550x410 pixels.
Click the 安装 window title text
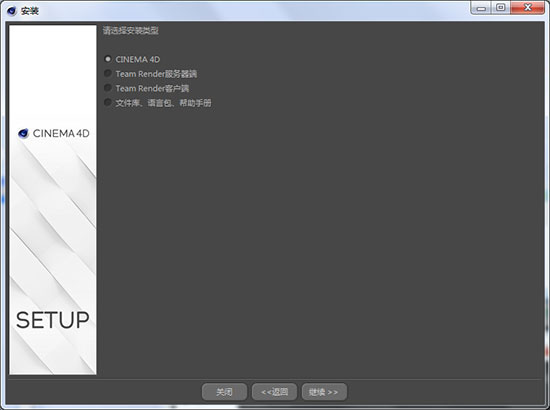[x=30, y=11]
